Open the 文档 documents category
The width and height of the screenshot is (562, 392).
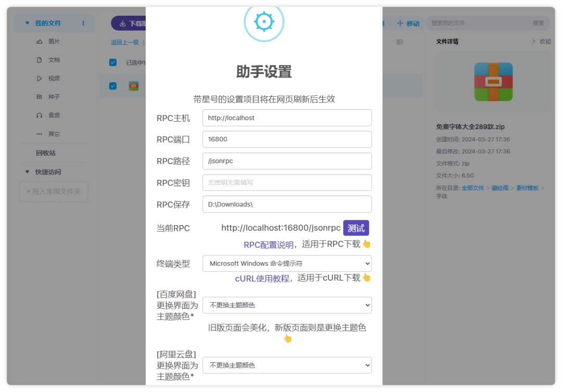coord(54,60)
